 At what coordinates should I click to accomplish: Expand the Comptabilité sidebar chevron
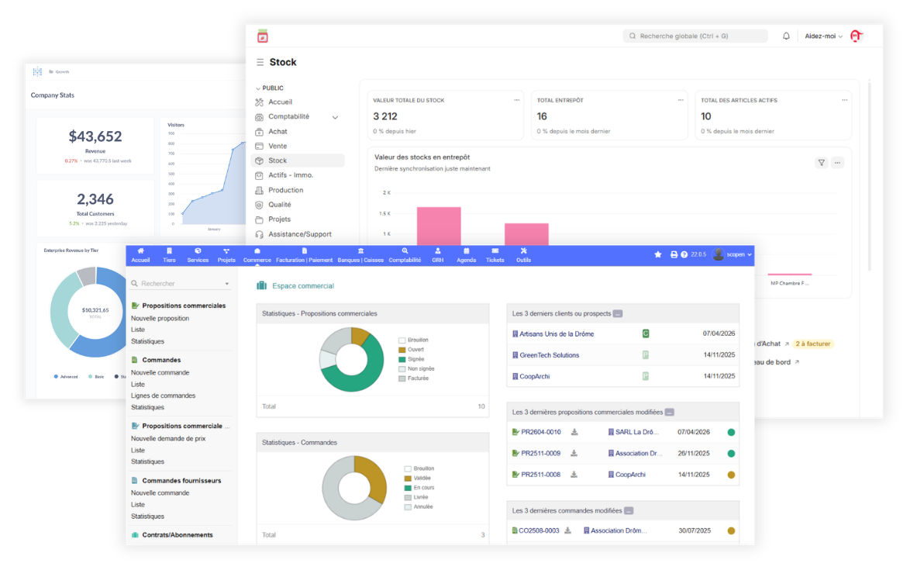pos(336,117)
